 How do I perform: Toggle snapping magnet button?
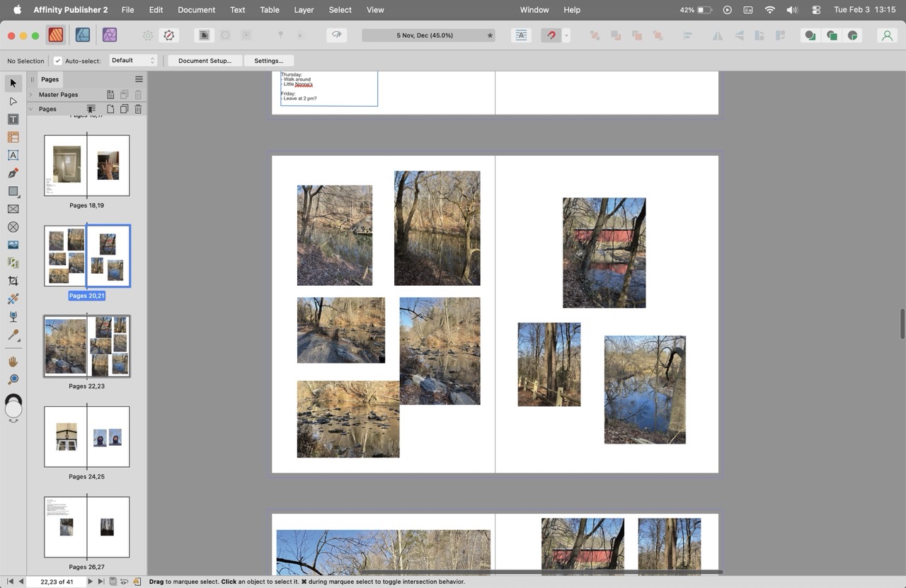[x=551, y=35]
